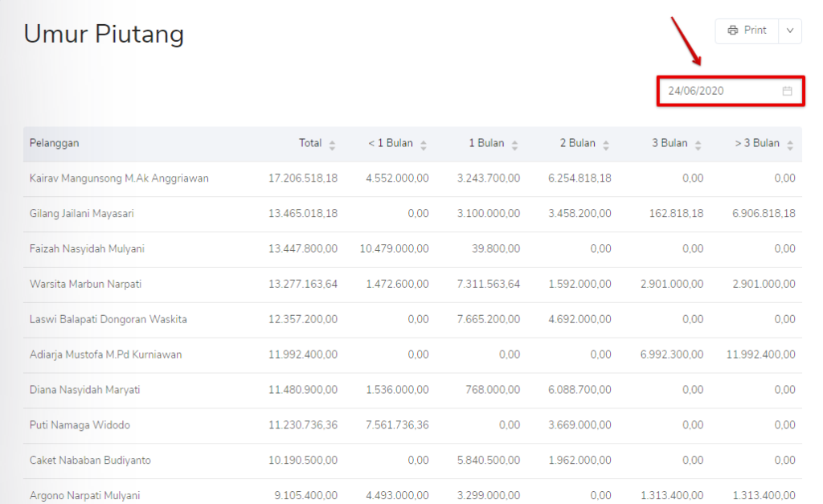823x504 pixels.
Task: Click the 7.311.563,64 cell
Action: [489, 284]
